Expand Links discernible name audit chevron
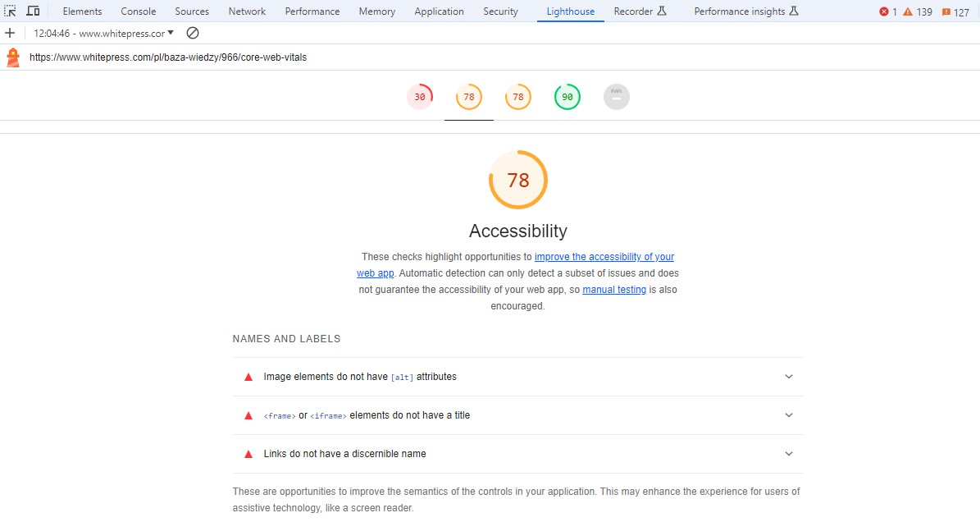The image size is (980, 522). click(789, 455)
